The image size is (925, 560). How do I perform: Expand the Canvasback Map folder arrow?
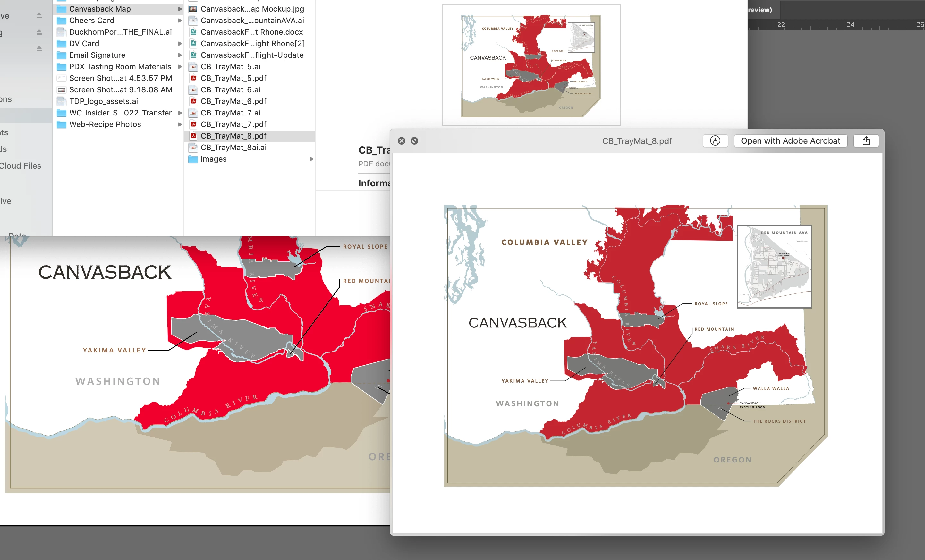pos(180,9)
